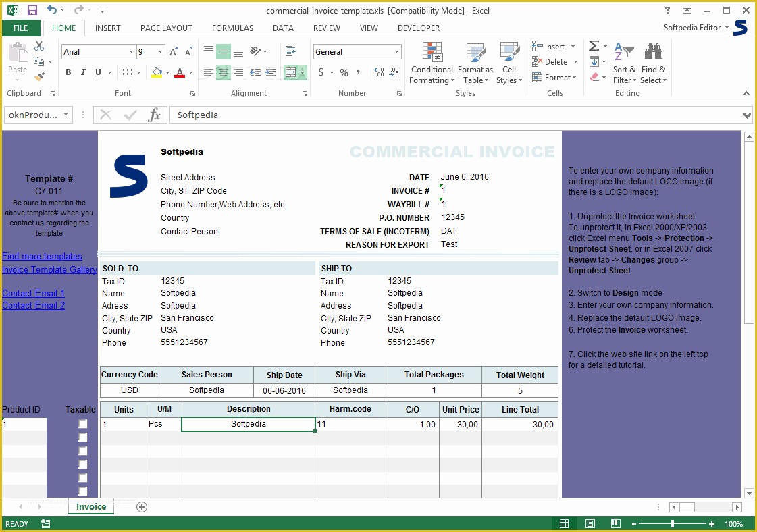
Task: Increase font size with large A icon
Action: click(174, 51)
